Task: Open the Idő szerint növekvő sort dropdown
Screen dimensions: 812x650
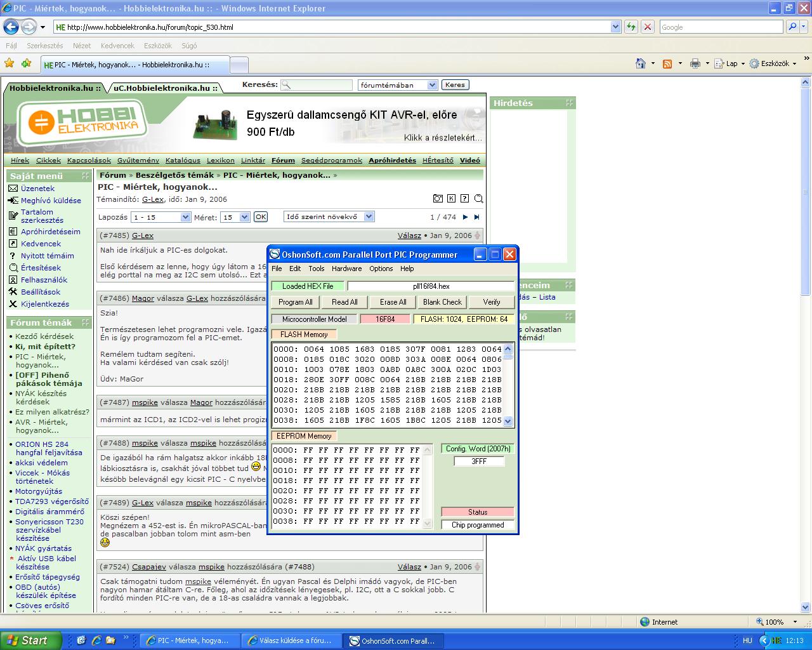Action: (369, 216)
